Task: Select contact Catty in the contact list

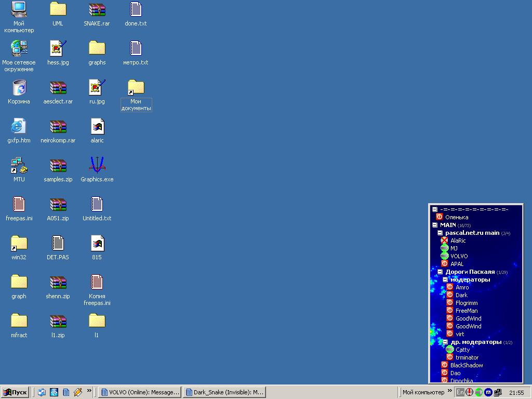Action: (462, 350)
